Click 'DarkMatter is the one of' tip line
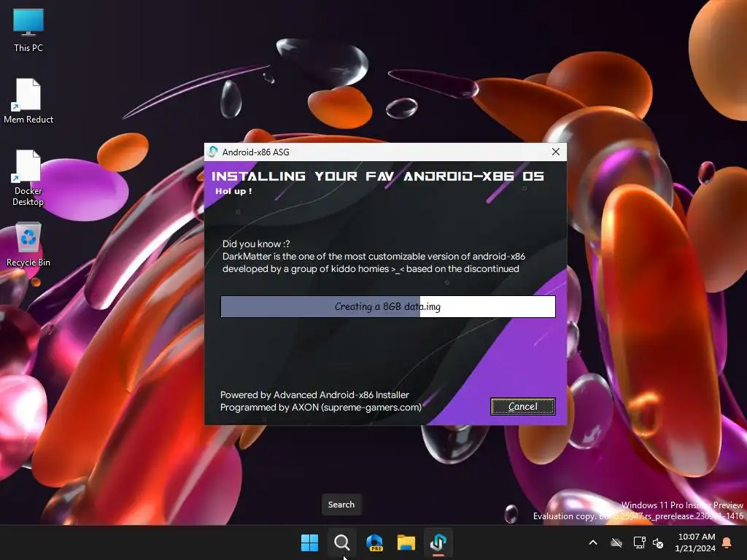The width and height of the screenshot is (747, 560). [x=373, y=256]
